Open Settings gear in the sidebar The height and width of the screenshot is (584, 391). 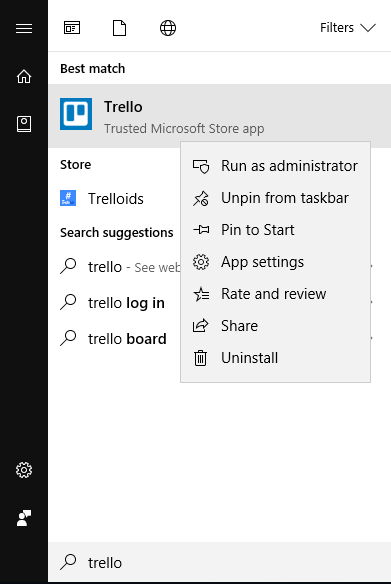click(x=24, y=470)
